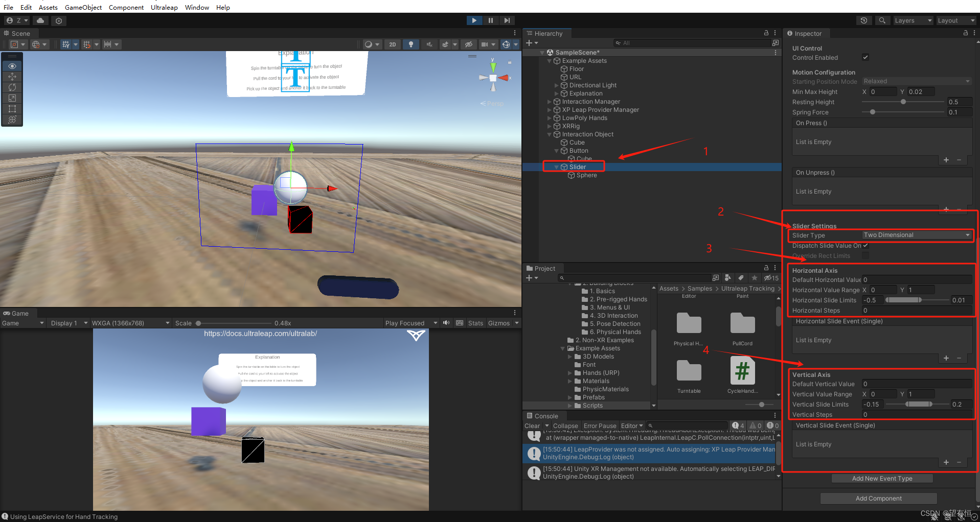Click the Play button in the toolbar
The height and width of the screenshot is (522, 980).
click(x=474, y=20)
